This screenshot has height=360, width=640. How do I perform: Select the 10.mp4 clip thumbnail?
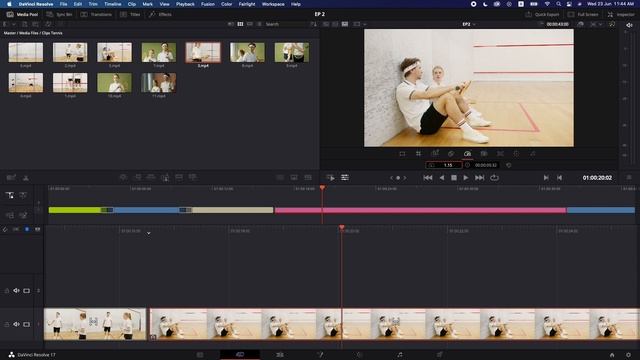click(x=114, y=83)
